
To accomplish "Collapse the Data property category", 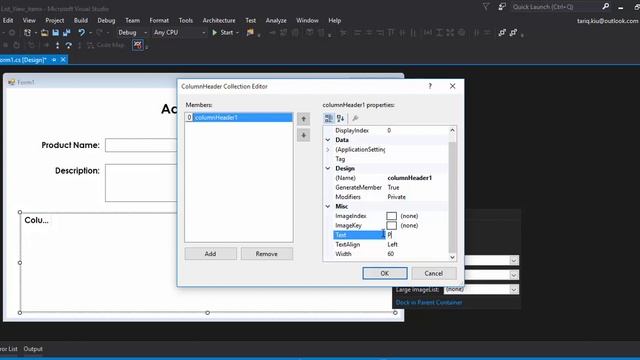I will coord(328,140).
